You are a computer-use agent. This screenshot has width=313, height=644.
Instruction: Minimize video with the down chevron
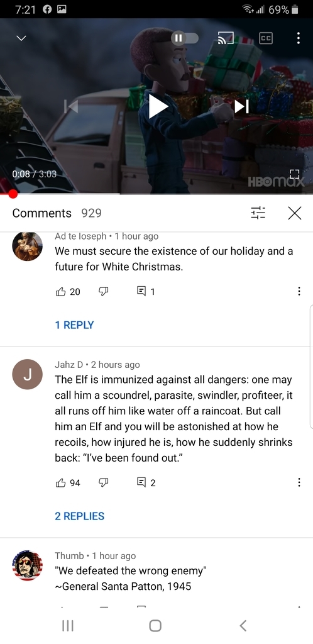[x=21, y=38]
